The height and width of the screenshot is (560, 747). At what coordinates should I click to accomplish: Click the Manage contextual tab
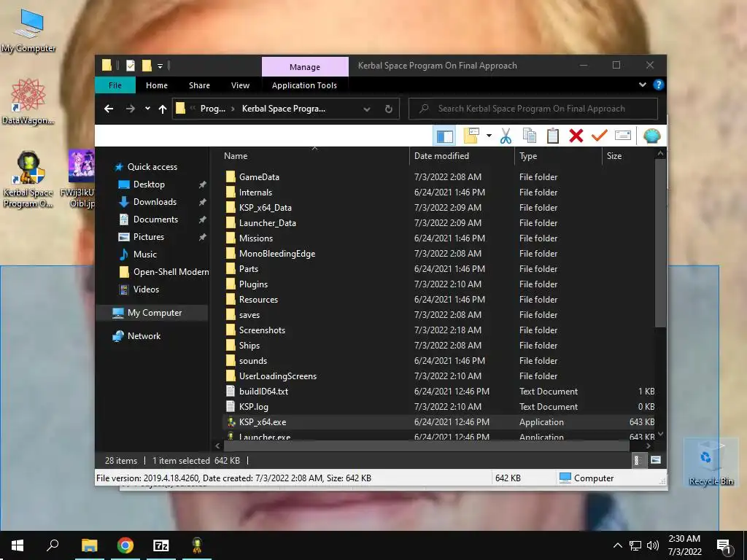pyautogui.click(x=305, y=67)
